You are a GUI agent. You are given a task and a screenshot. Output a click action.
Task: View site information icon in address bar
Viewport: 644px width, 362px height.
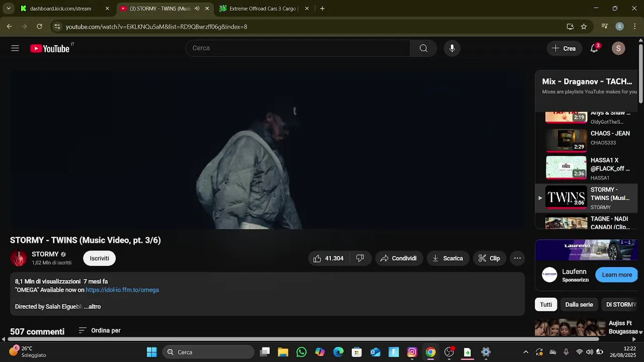coord(57,27)
